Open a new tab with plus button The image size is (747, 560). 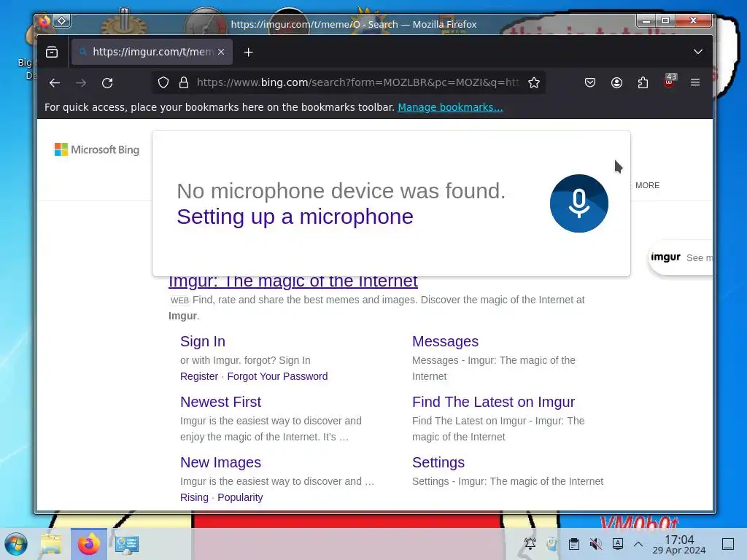pos(248,52)
